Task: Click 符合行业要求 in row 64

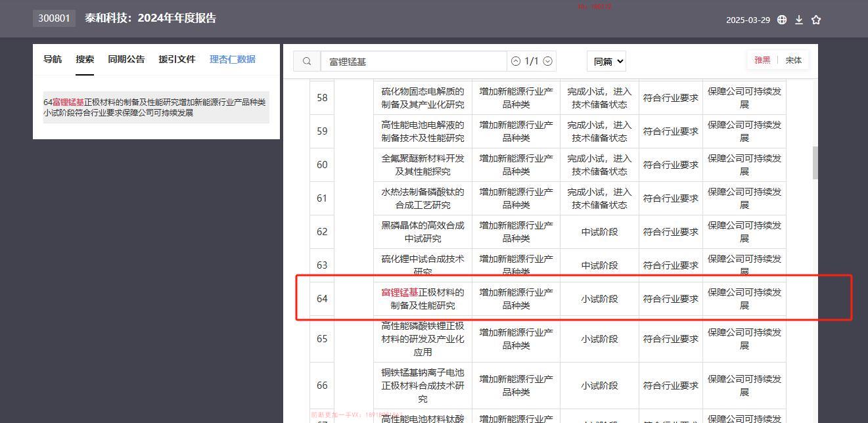Action: (x=670, y=298)
